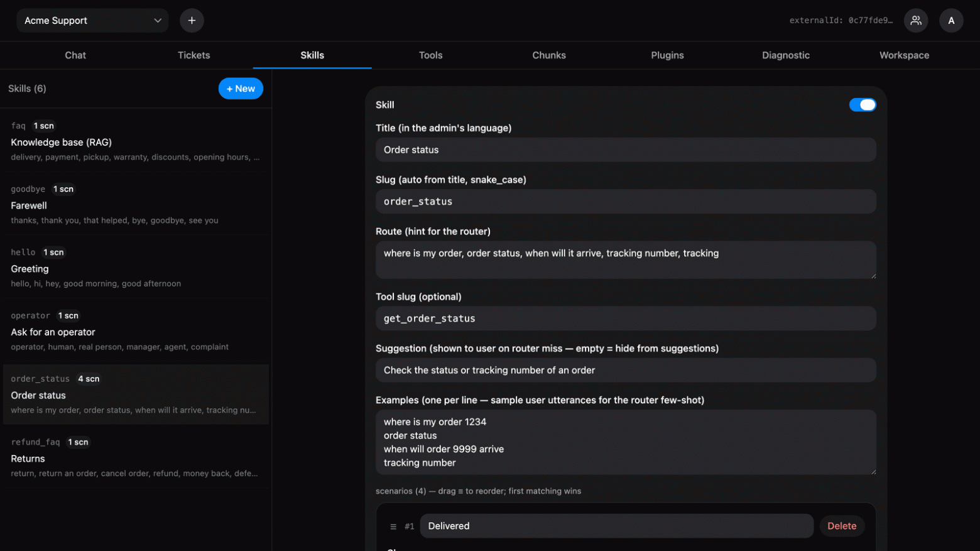Open the users icon in the header
Viewport: 980px width, 551px height.
tap(916, 21)
